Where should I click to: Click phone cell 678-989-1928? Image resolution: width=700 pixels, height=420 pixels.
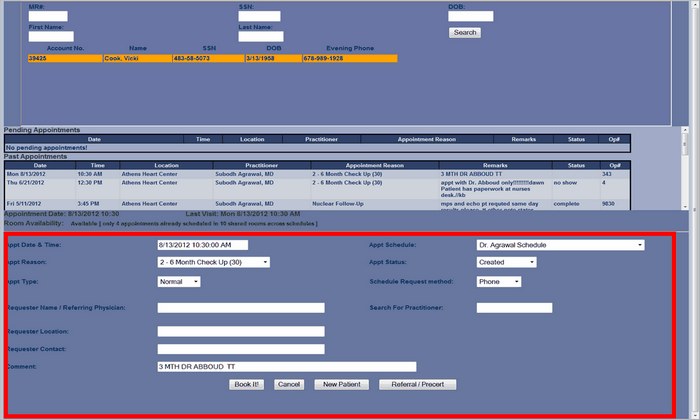[350, 58]
